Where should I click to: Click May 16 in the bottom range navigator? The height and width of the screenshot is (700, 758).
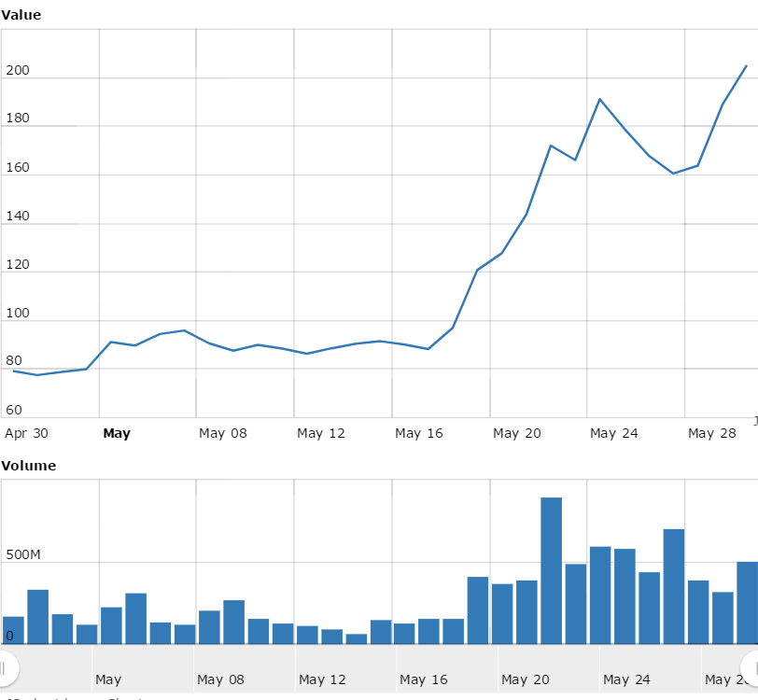click(x=424, y=679)
